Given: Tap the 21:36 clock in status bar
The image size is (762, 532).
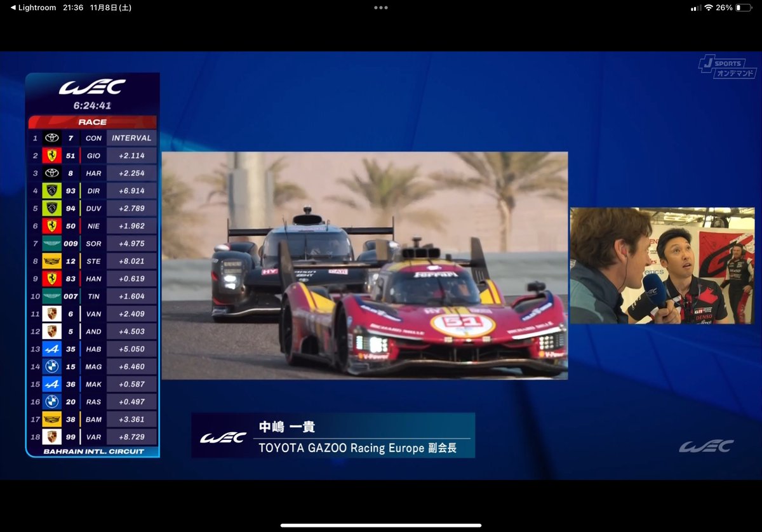Looking at the screenshot, I should tap(73, 8).
